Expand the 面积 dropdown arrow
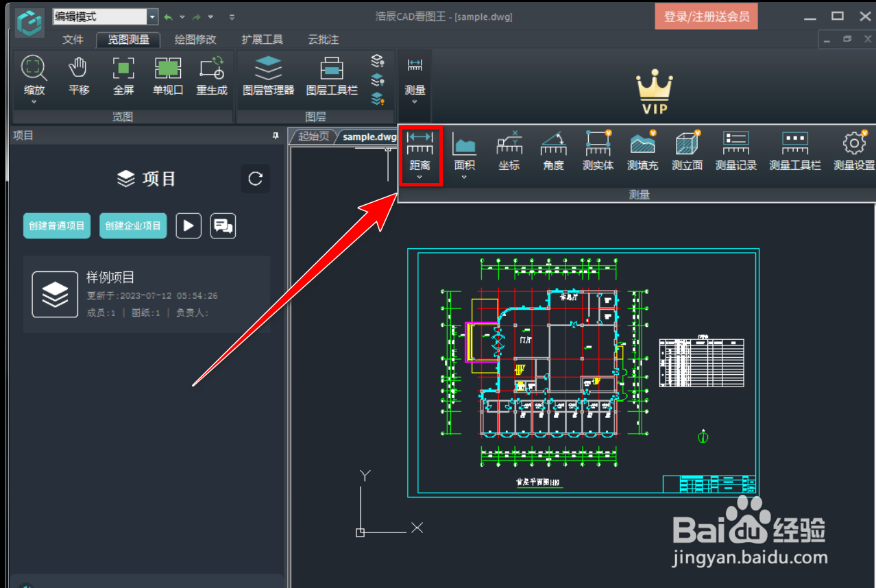876x588 pixels. click(465, 177)
